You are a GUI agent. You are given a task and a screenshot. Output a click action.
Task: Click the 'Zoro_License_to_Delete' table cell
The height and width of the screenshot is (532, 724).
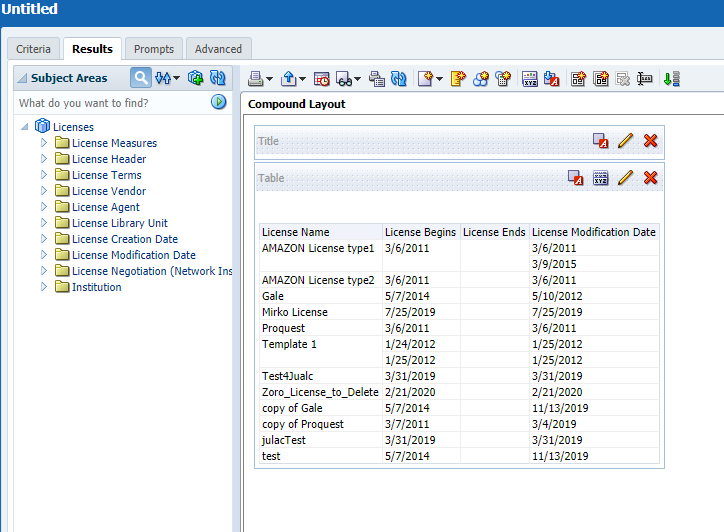(321, 392)
